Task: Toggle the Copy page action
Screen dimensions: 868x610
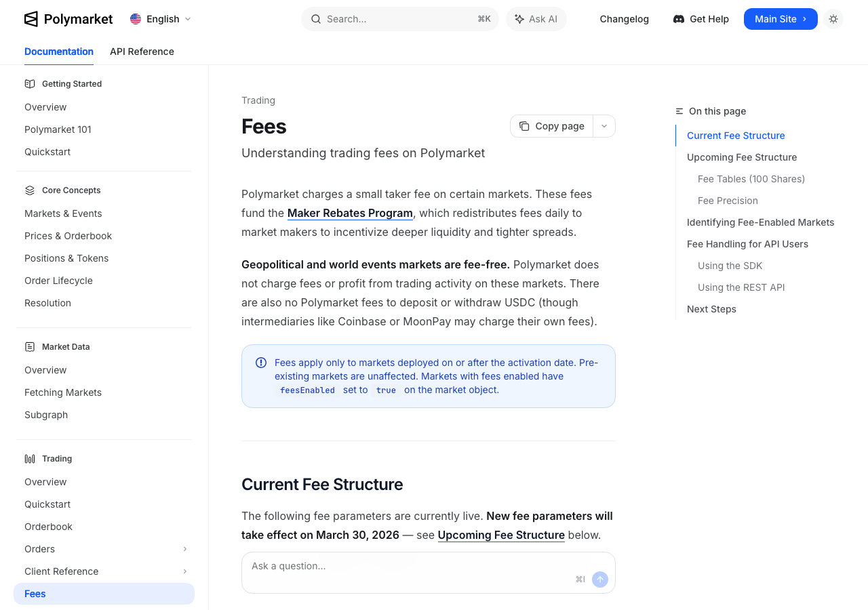Action: tap(551, 126)
